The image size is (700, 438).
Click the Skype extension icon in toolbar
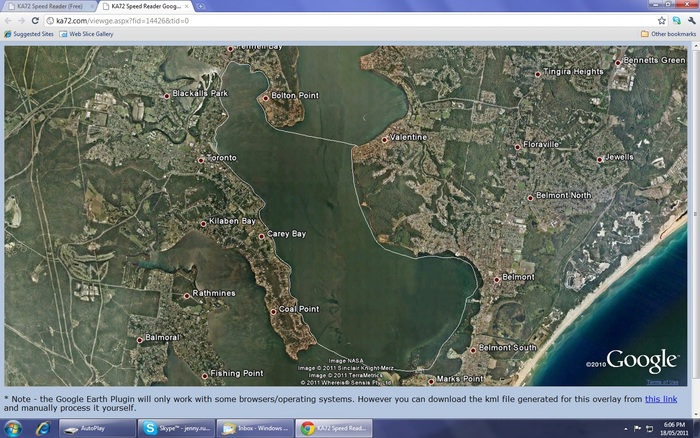[x=676, y=20]
